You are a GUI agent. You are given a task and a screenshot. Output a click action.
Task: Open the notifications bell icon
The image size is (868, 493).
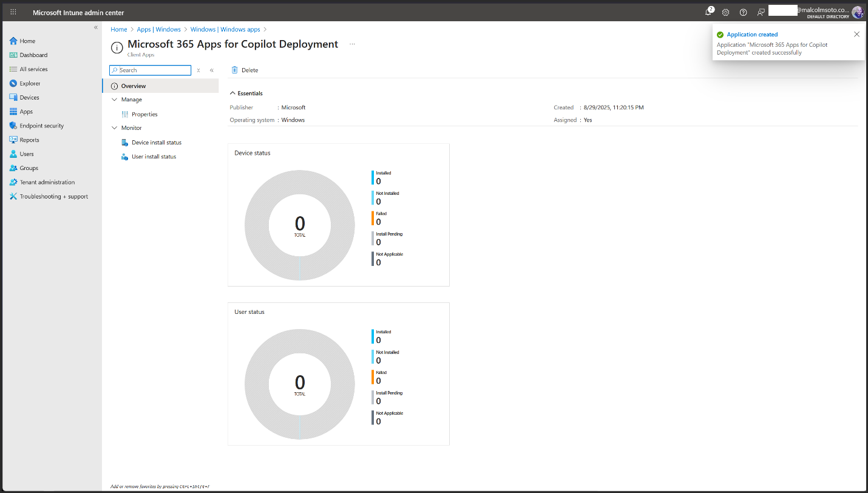coord(708,12)
